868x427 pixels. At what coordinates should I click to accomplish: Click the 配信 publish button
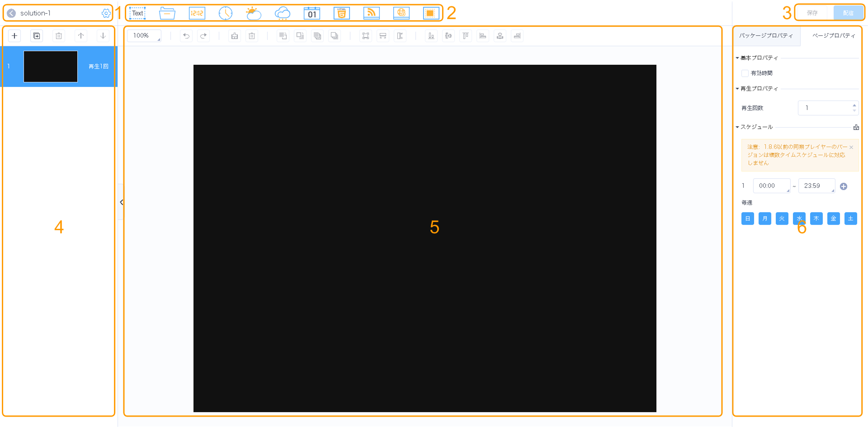(x=848, y=13)
